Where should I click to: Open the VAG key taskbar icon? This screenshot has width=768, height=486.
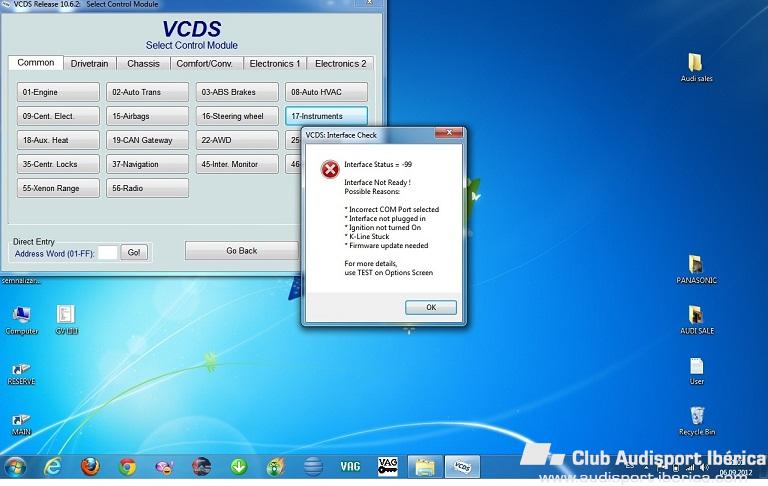tap(387, 466)
